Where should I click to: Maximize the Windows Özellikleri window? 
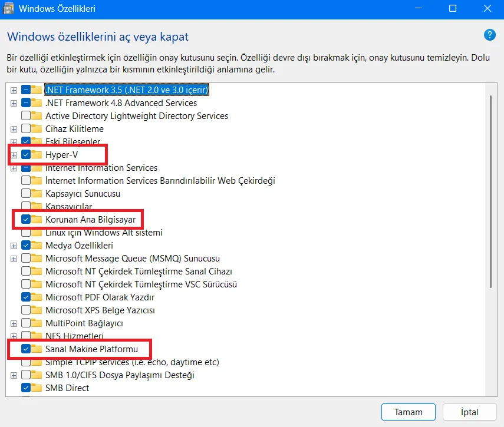point(453,8)
